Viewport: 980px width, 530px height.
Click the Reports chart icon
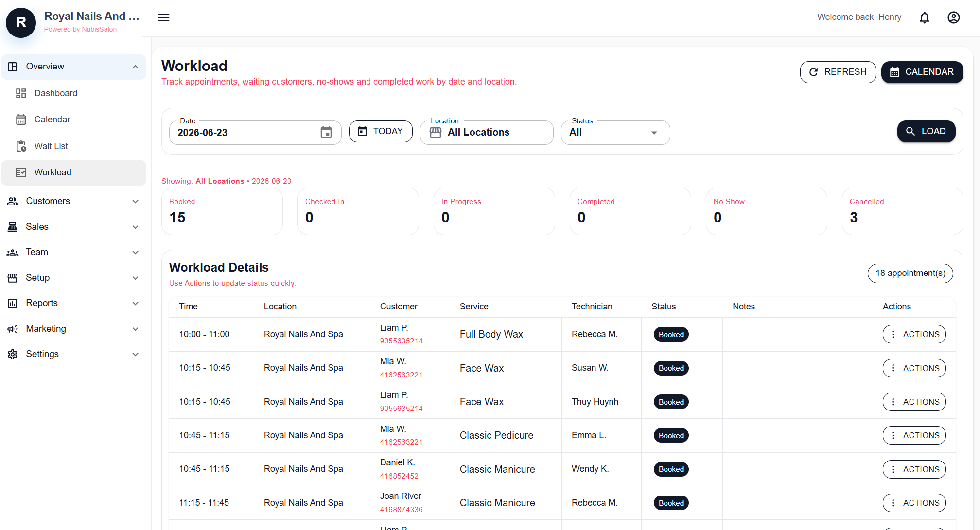(13, 303)
